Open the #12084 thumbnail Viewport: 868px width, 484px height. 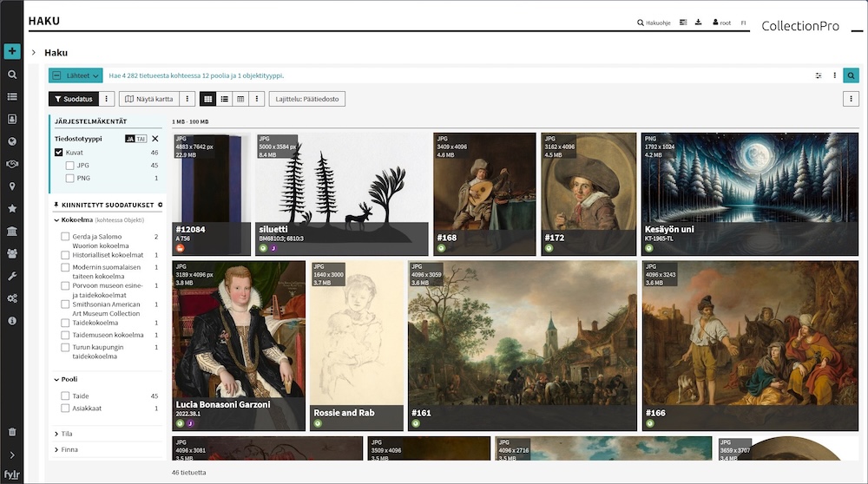pos(212,194)
